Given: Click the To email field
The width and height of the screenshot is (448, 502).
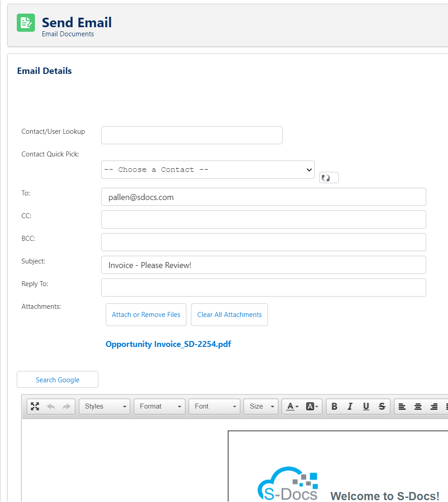Looking at the screenshot, I should point(263,197).
